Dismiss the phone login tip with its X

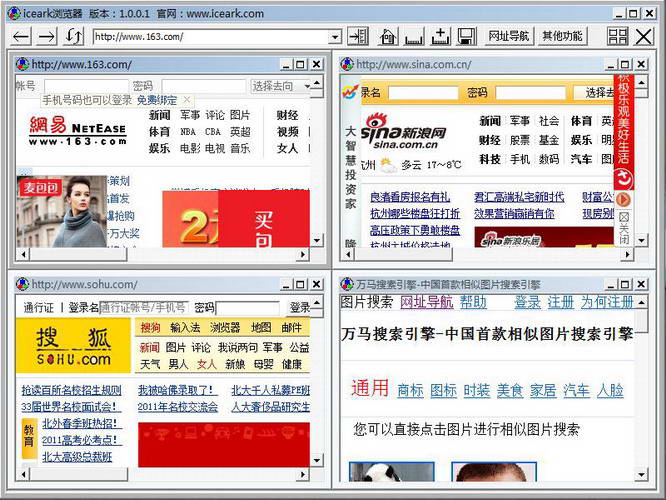pos(186,100)
